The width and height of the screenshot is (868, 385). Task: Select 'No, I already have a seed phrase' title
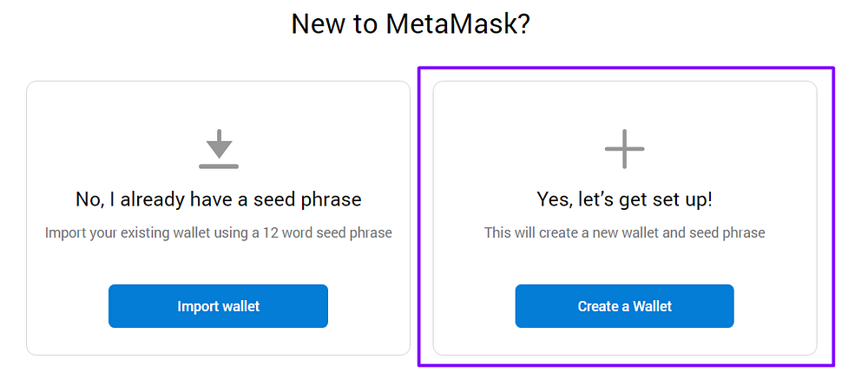218,199
